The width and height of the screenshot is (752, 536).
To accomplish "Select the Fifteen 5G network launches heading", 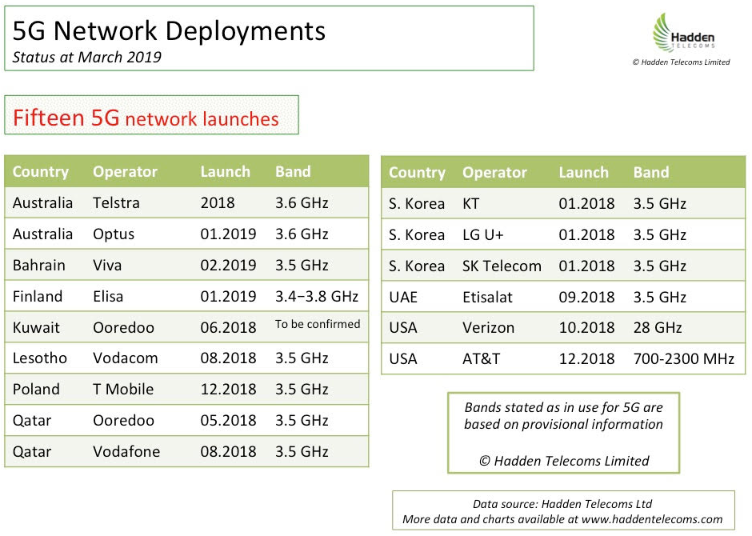I will point(146,119).
